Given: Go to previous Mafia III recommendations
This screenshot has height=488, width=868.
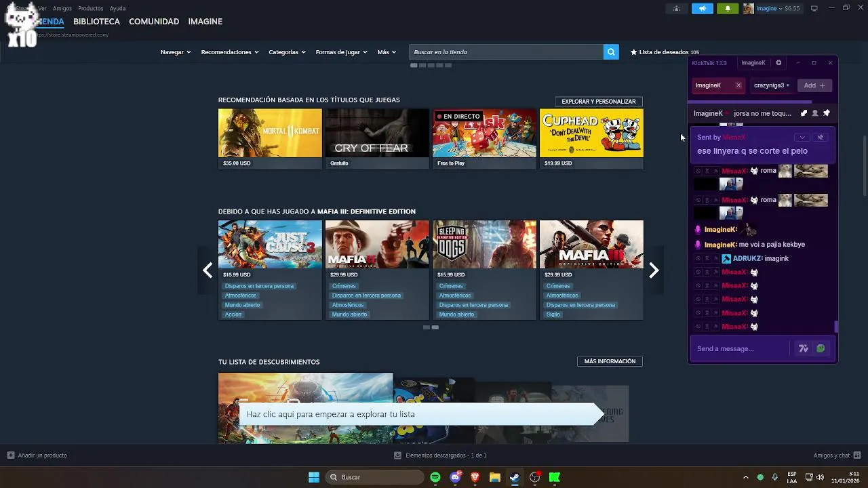Looking at the screenshot, I should point(208,270).
